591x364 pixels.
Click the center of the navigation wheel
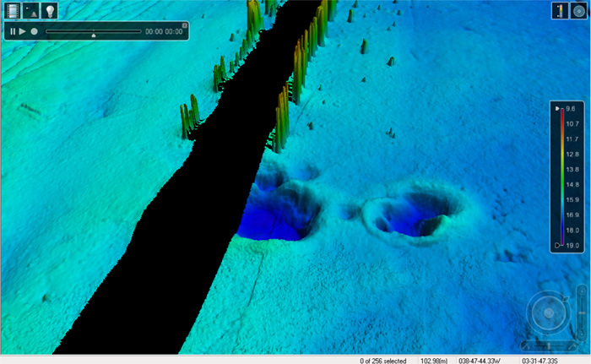[x=549, y=313]
